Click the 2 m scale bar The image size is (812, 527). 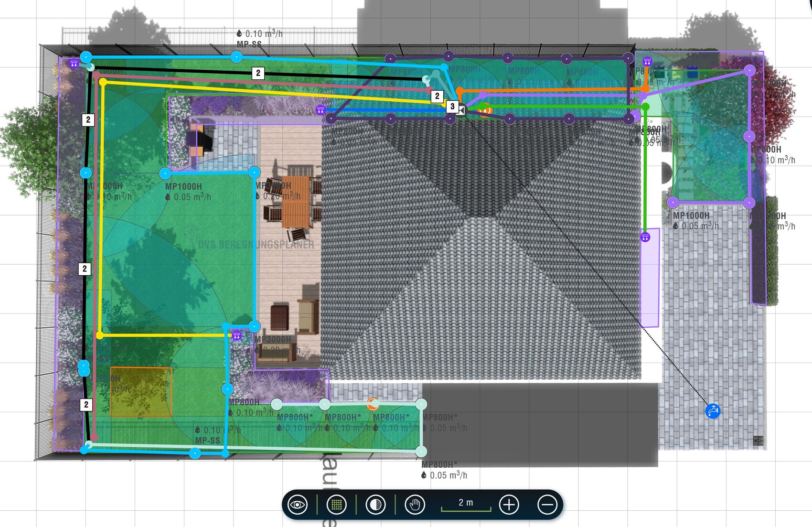pyautogui.click(x=466, y=505)
